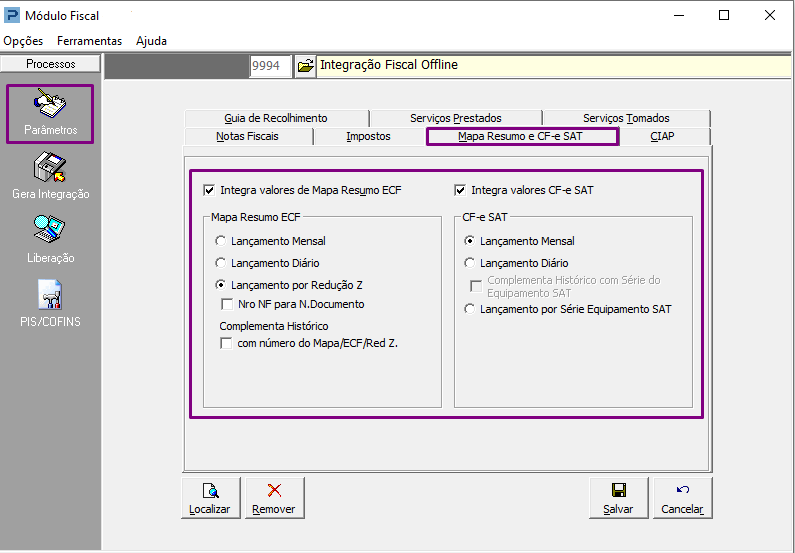
Task: Select Lançamento Mensal under CF-e SAT
Action: (469, 241)
